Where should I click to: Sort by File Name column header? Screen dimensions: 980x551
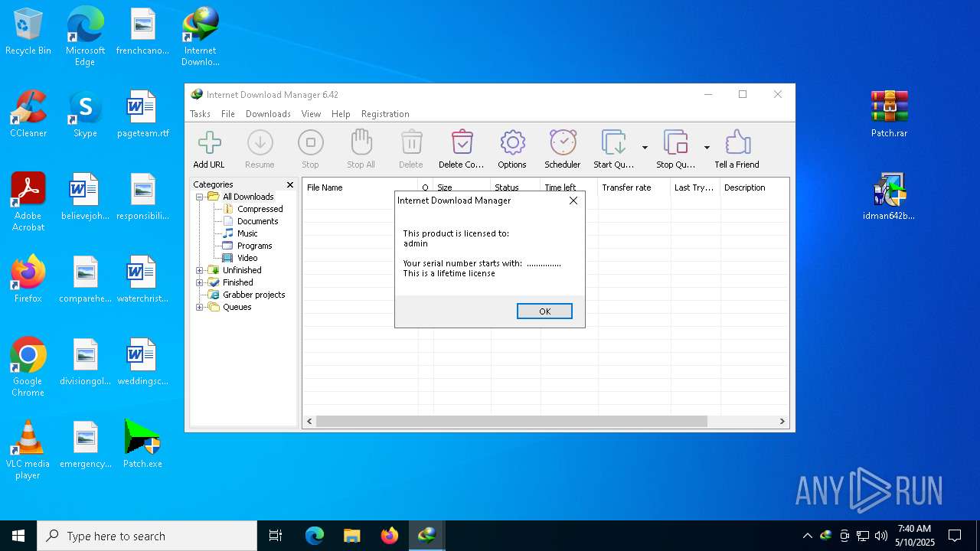(x=360, y=187)
